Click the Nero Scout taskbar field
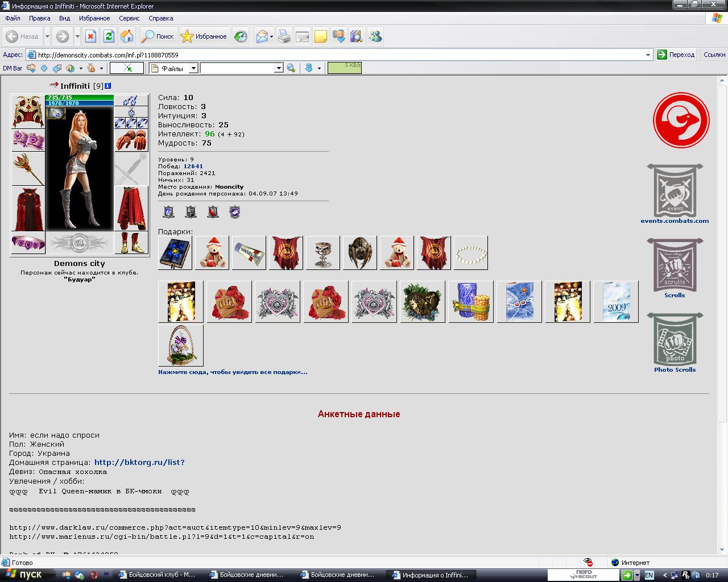The width and height of the screenshot is (728, 582). coord(583,575)
